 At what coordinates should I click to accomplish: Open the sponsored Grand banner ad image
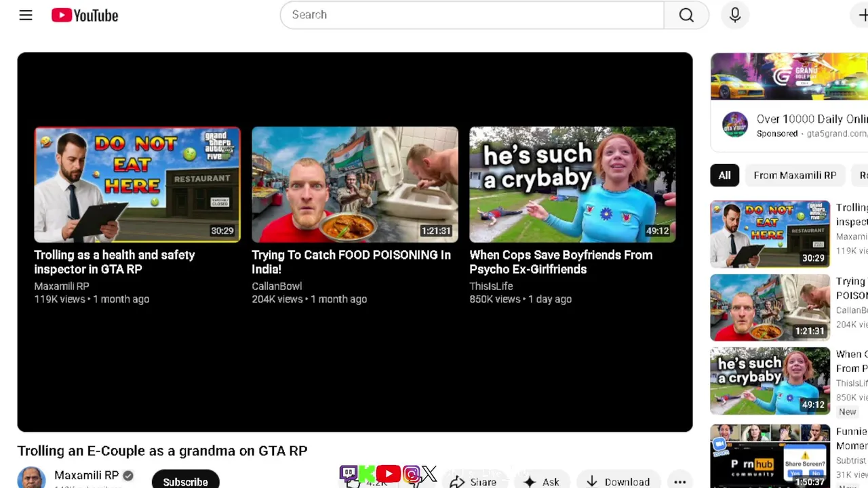[789, 77]
